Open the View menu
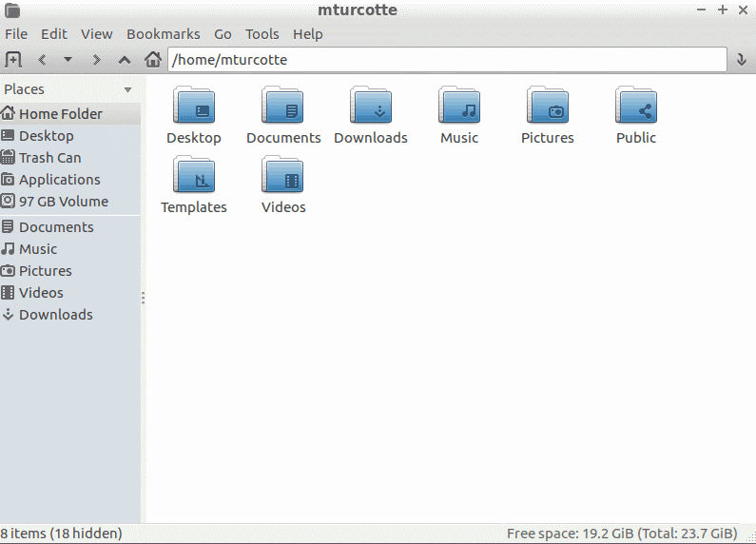This screenshot has width=756, height=544. coord(96,34)
